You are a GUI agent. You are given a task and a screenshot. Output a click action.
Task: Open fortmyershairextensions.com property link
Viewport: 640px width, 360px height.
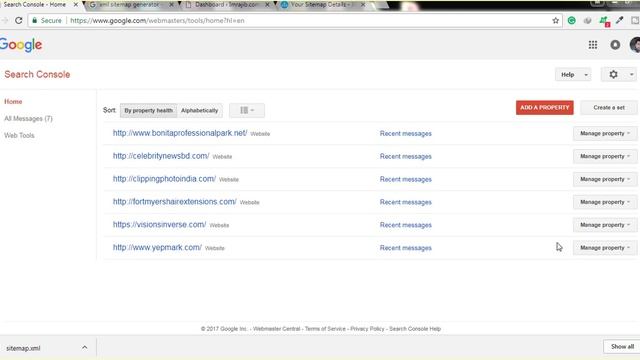coord(175,202)
